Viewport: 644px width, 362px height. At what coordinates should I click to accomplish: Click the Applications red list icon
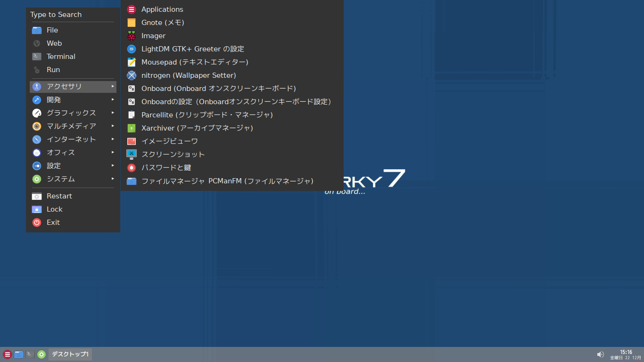tap(132, 9)
